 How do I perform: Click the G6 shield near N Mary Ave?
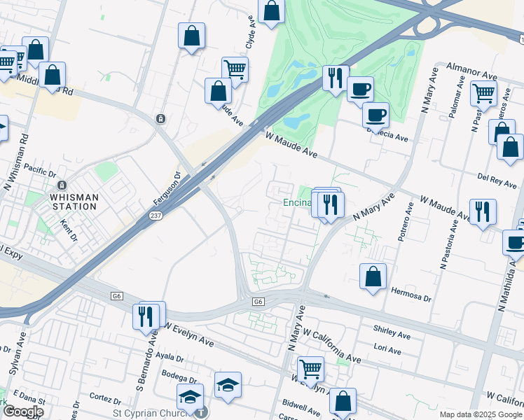pos(258,302)
